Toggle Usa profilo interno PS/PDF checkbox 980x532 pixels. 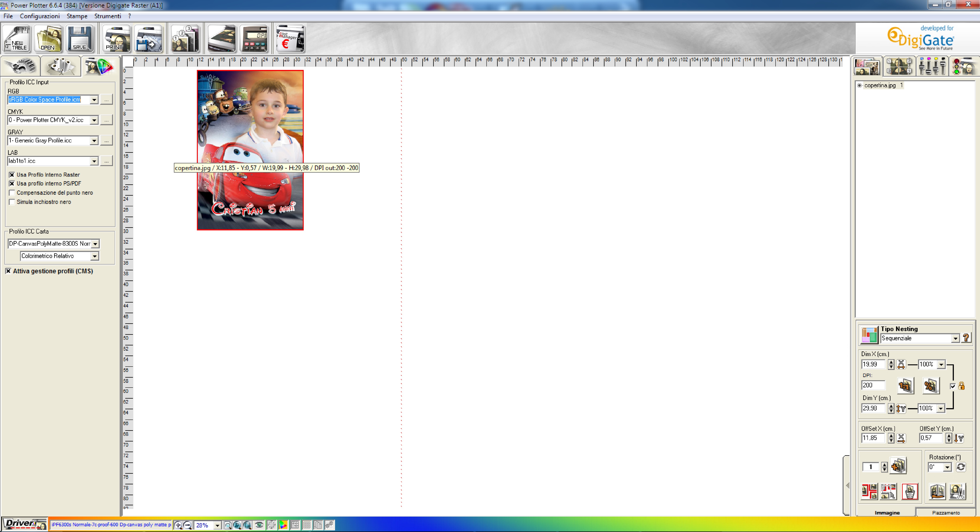click(x=12, y=183)
